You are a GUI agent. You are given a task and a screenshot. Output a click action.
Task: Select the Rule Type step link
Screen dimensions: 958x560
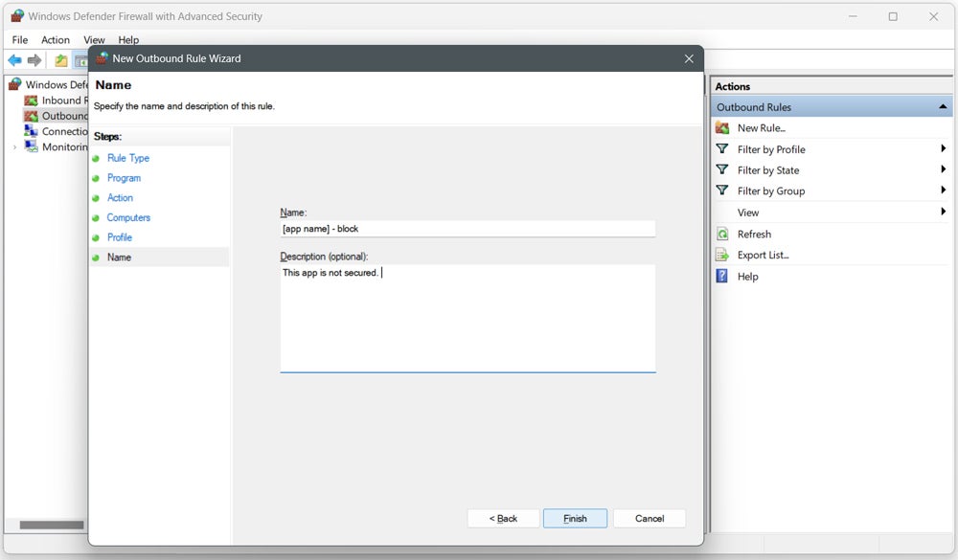[x=127, y=158]
